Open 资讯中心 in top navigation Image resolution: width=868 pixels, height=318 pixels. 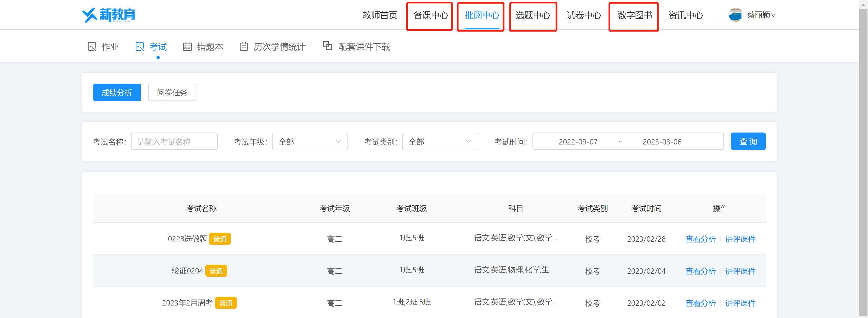pyautogui.click(x=686, y=15)
